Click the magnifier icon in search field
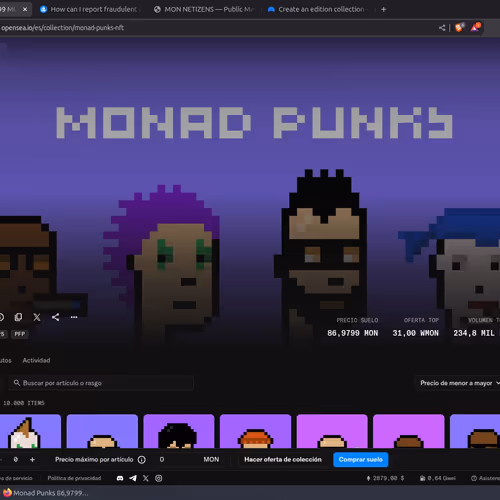This screenshot has width=500, height=500. pos(17,383)
